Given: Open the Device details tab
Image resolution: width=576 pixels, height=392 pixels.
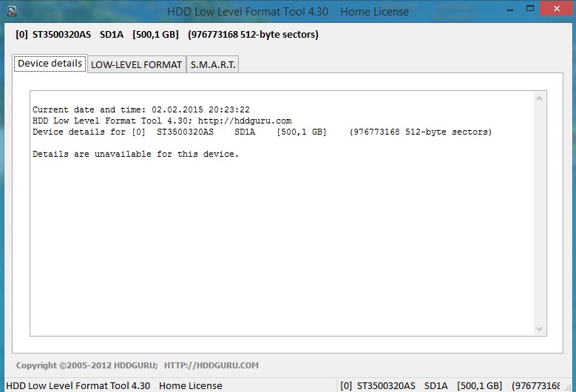Looking at the screenshot, I should tap(50, 64).
